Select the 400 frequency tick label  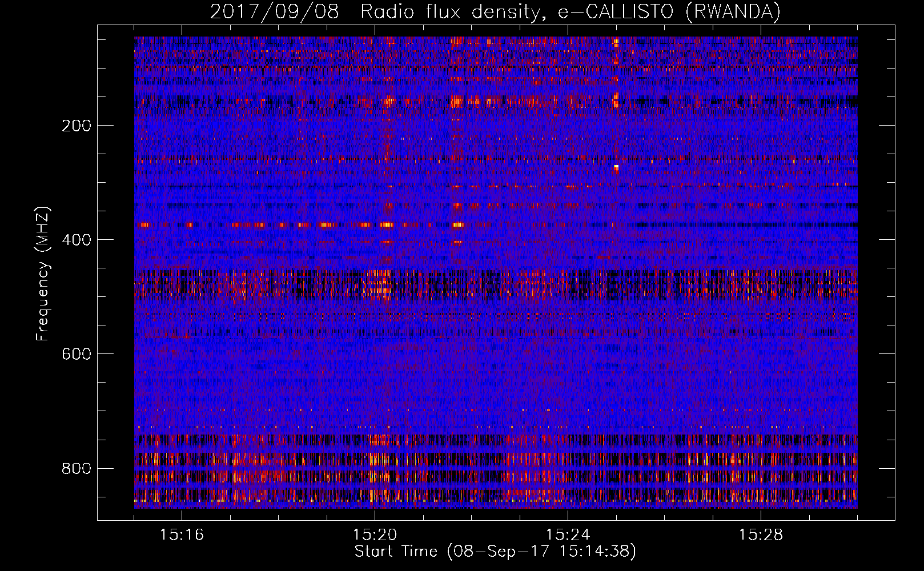coord(77,240)
